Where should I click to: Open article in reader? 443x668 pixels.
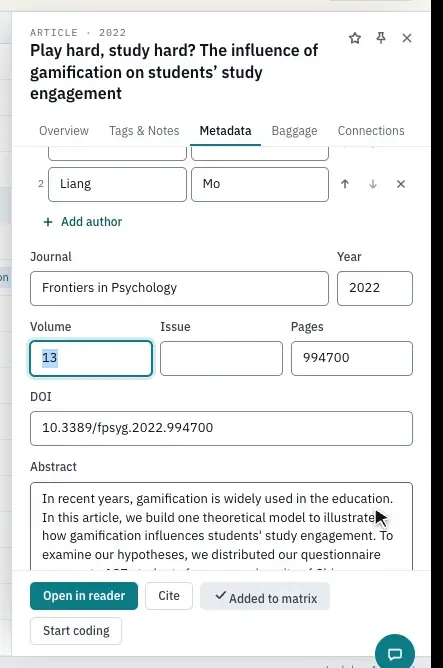pos(84,596)
